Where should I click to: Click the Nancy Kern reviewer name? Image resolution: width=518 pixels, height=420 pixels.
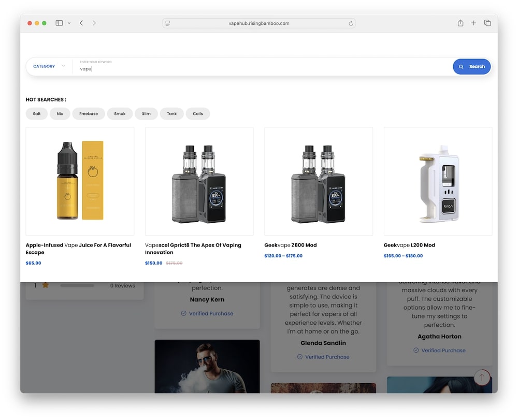(207, 299)
